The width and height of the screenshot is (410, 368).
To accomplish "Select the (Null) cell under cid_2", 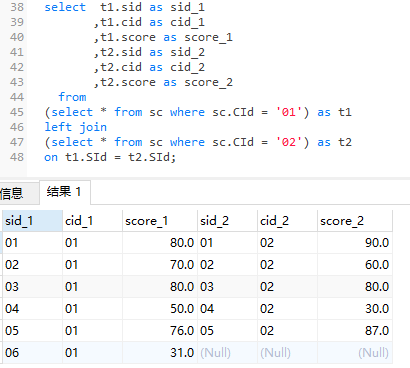I will 287,353.
